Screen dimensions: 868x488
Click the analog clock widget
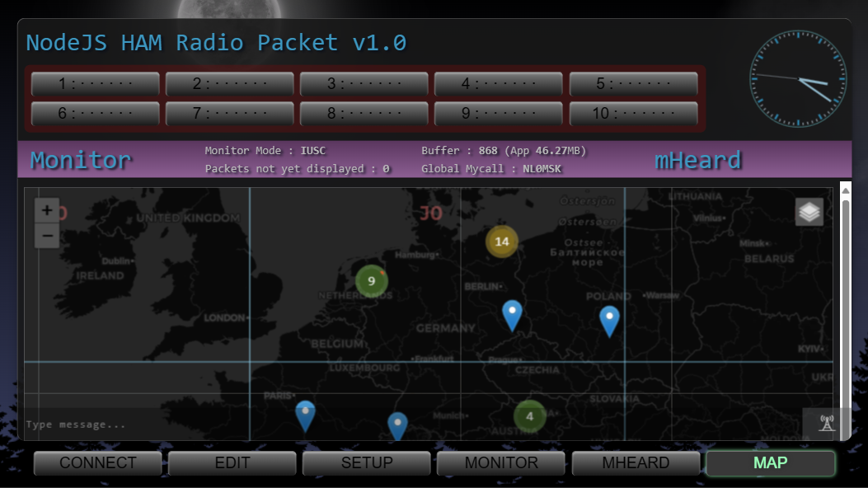click(798, 78)
